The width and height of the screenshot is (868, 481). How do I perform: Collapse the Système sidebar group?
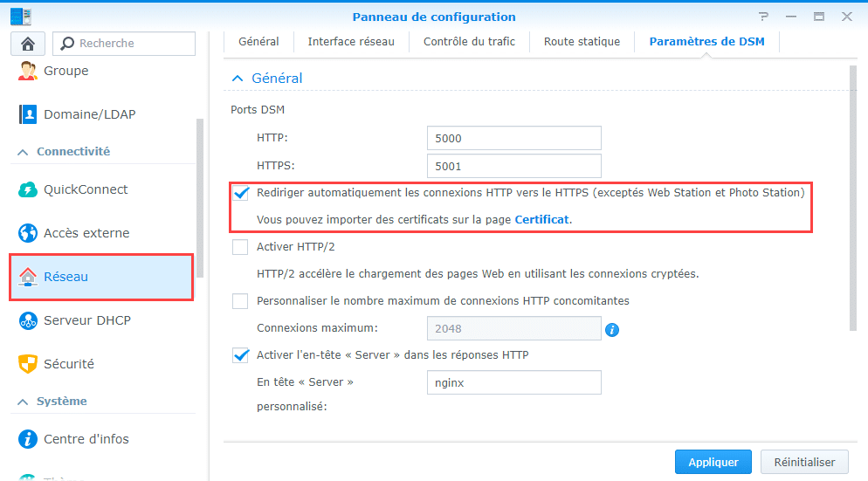[22, 402]
